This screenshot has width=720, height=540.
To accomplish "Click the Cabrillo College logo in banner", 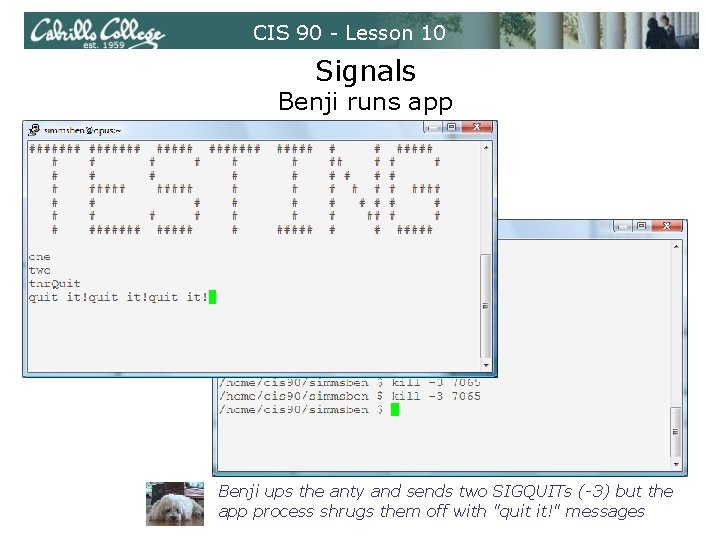I will click(x=97, y=32).
